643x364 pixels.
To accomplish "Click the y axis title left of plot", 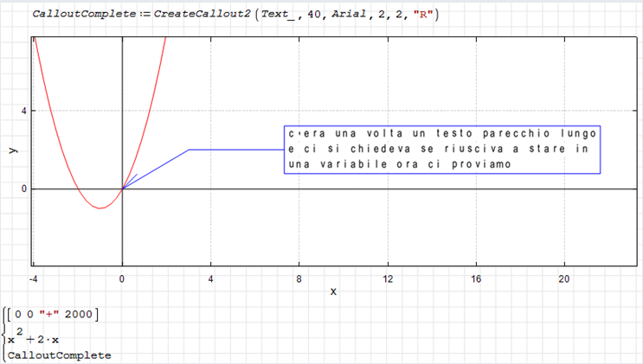I will coord(12,149).
